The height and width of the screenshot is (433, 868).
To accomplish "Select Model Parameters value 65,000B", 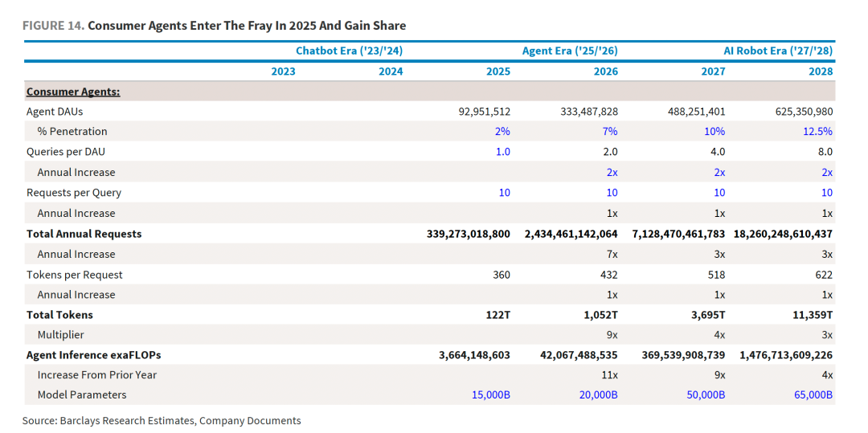I will (x=813, y=395).
